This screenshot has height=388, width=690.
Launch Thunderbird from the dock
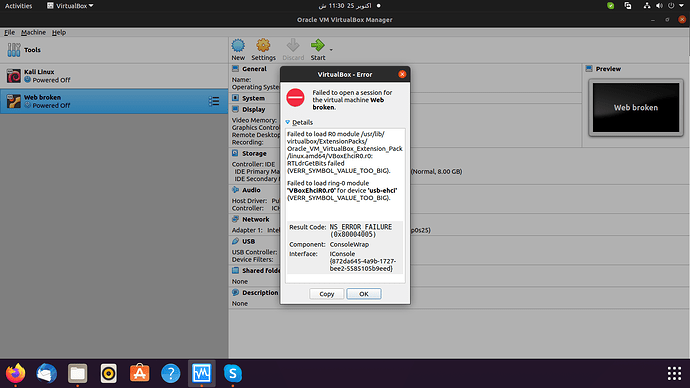pyautogui.click(x=46, y=373)
